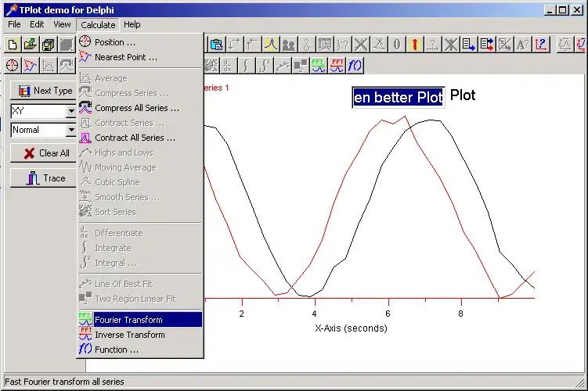Click the two-region squares toolbar icon
Viewport: 588px width, 391px height.
tap(301, 66)
